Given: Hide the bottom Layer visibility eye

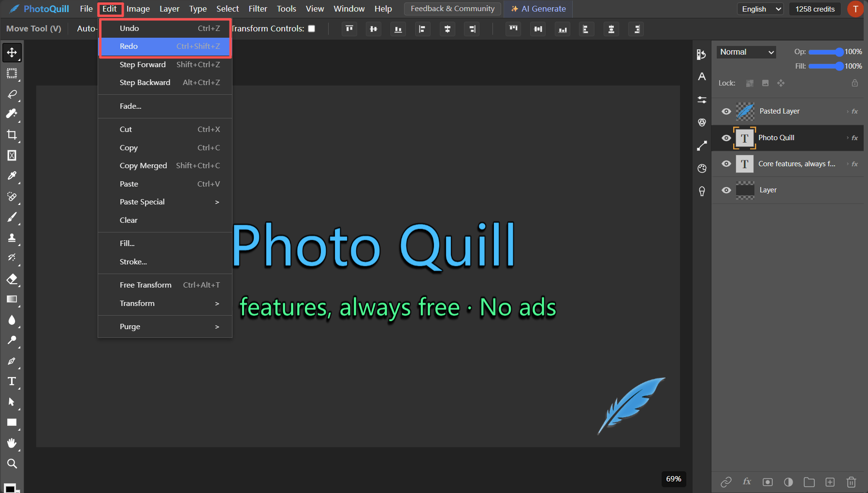Looking at the screenshot, I should pyautogui.click(x=726, y=190).
